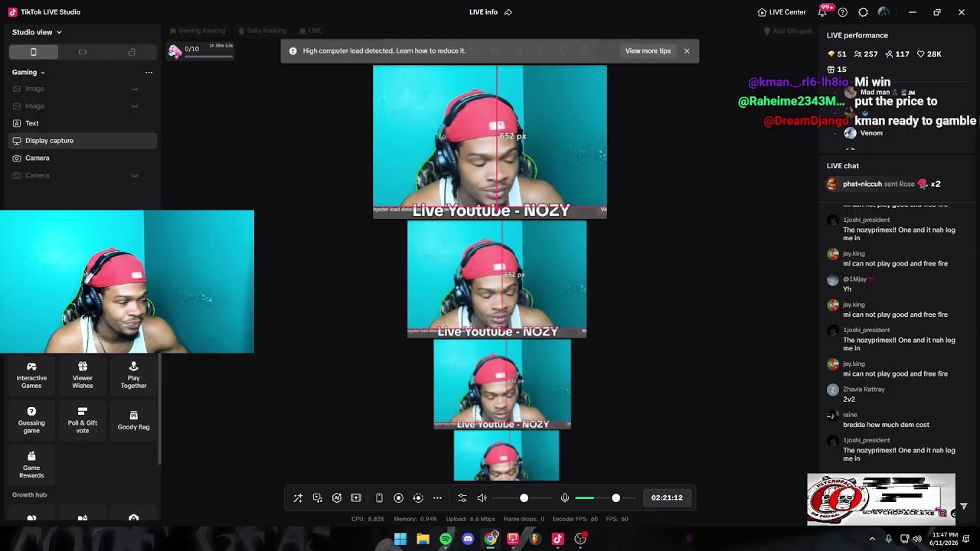The image size is (980, 551).
Task: Open Play Together
Action: 133,375
